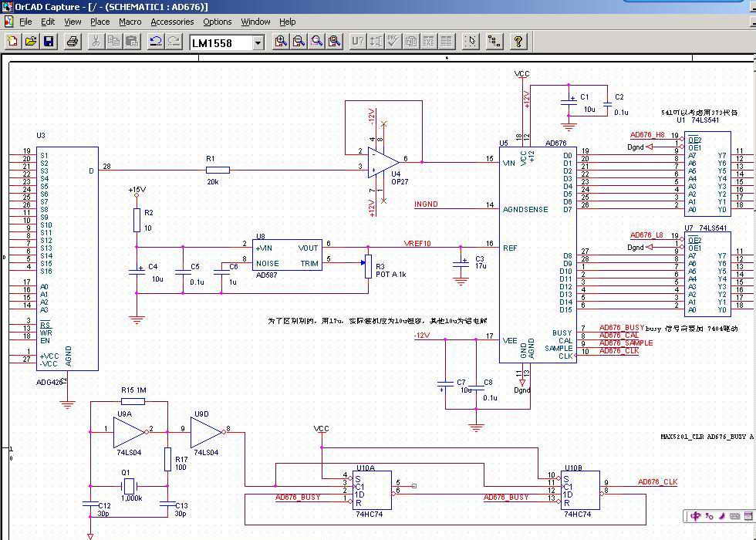
Task: Select the 'AD676_CAL' net label
Action: click(619, 336)
